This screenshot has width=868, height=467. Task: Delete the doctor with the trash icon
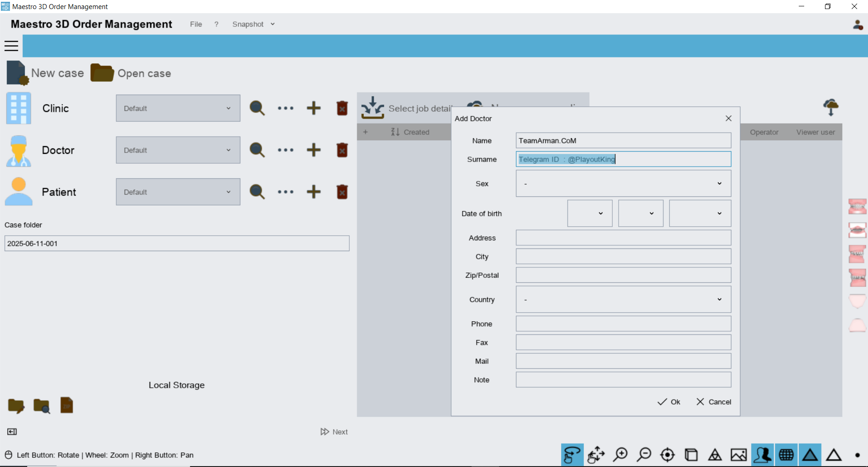tap(342, 150)
